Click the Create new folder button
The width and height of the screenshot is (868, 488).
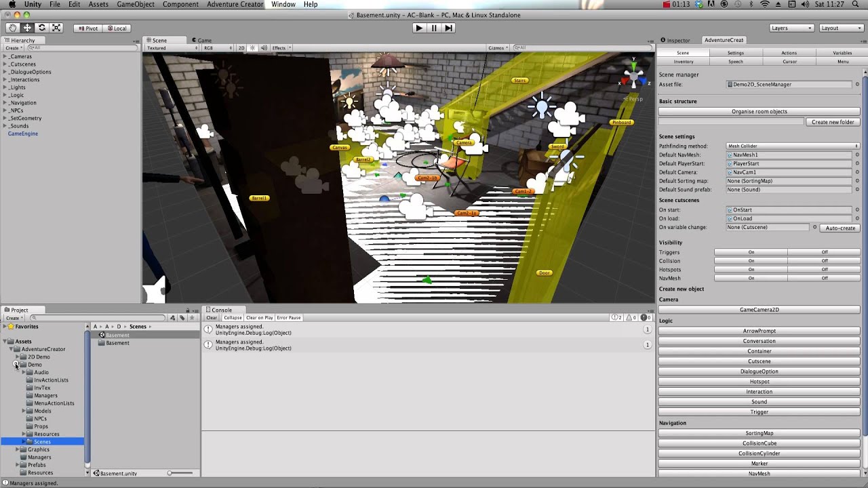pyautogui.click(x=833, y=122)
